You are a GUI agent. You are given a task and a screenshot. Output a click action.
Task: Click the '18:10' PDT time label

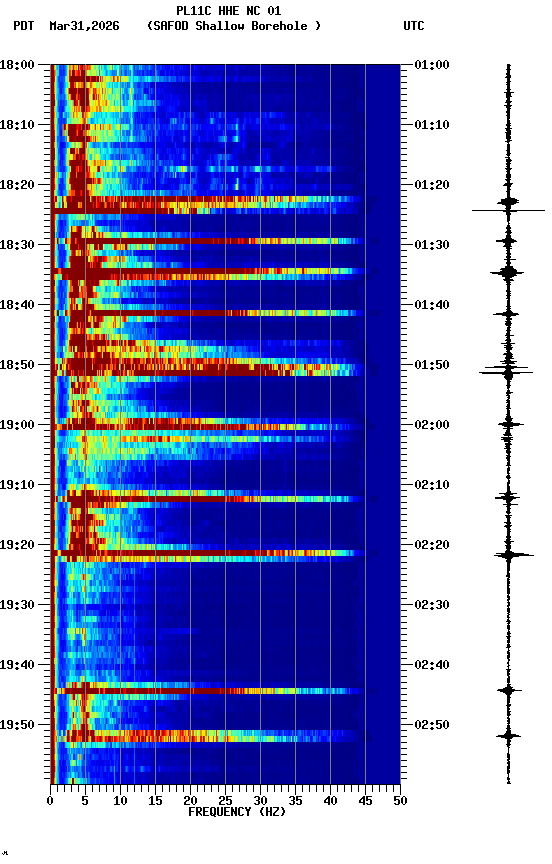tap(17, 125)
